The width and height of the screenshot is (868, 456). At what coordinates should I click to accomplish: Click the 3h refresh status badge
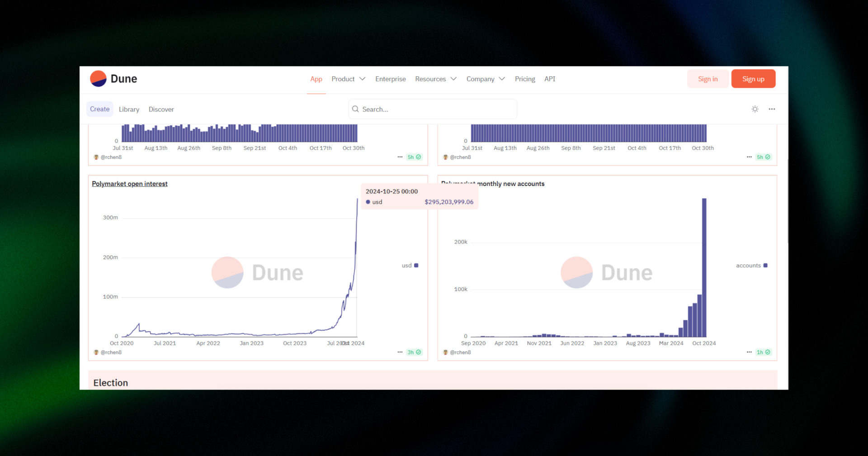(x=414, y=352)
